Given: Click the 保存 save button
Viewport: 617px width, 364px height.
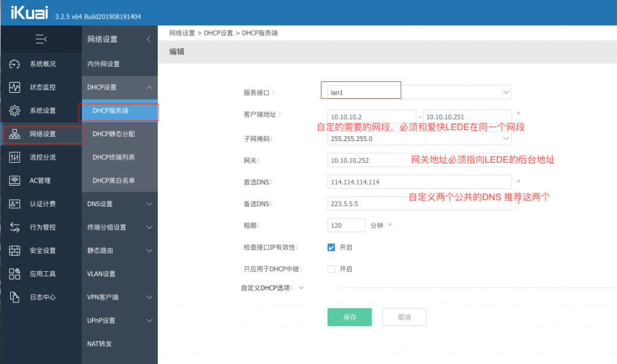Looking at the screenshot, I should pos(349,317).
